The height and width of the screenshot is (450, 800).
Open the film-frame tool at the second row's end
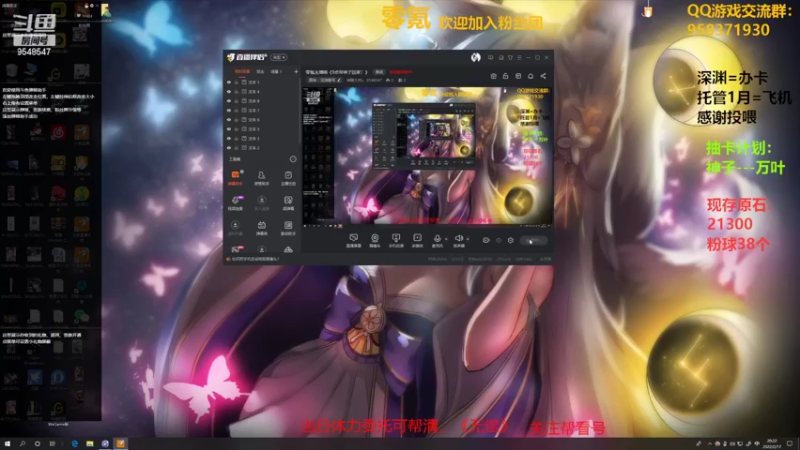coord(288,202)
